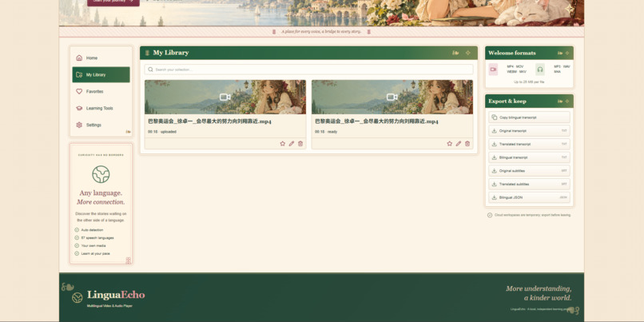
Task: Edit the 'uploaded' video via pencil icon
Action: (x=292, y=143)
